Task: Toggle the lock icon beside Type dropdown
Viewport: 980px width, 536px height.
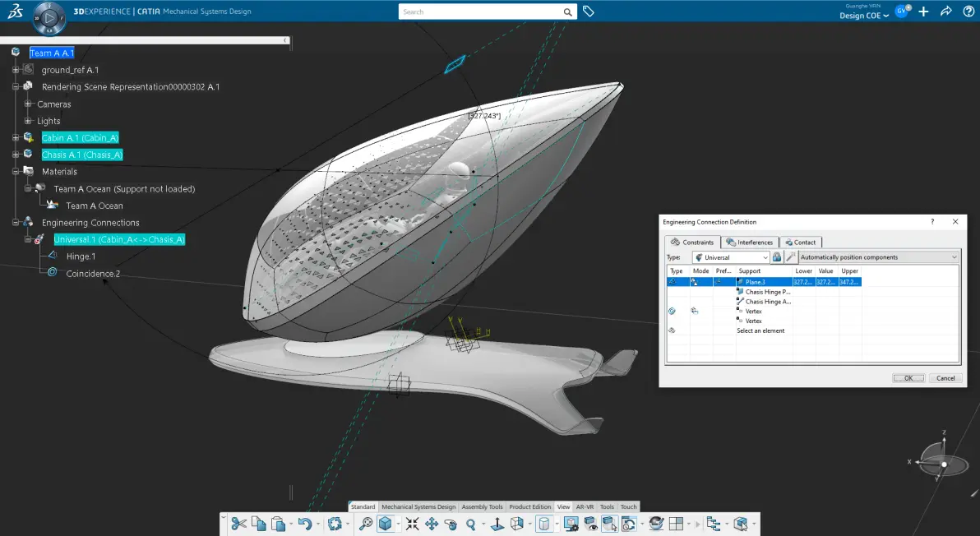Action: pyautogui.click(x=777, y=256)
